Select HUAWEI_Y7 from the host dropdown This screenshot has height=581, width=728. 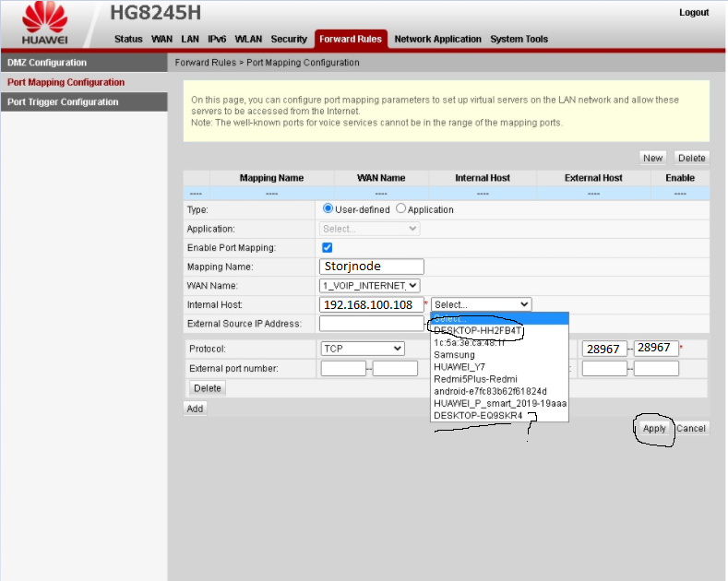click(x=459, y=367)
